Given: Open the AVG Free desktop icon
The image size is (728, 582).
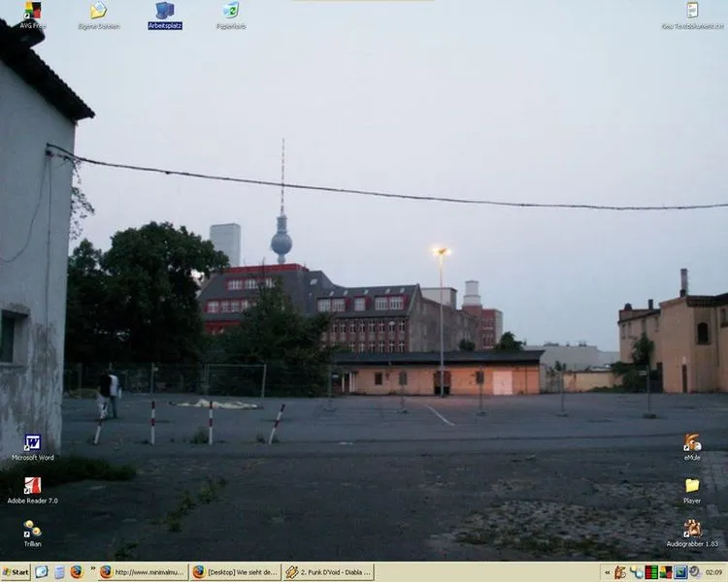Looking at the screenshot, I should [33, 12].
